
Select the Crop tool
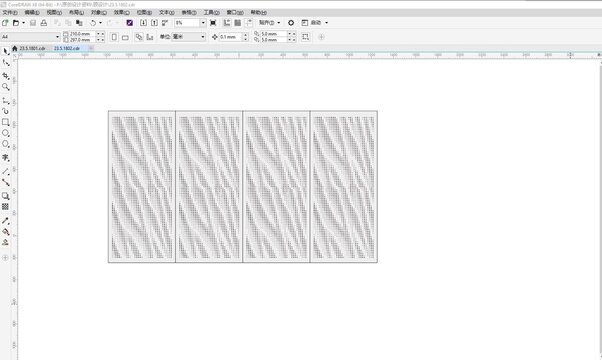click(5, 76)
